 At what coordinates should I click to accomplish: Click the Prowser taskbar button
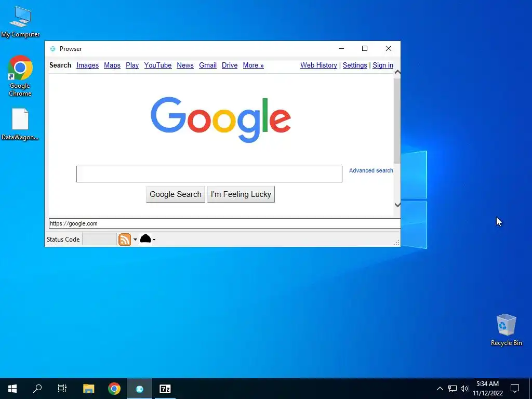(x=140, y=389)
